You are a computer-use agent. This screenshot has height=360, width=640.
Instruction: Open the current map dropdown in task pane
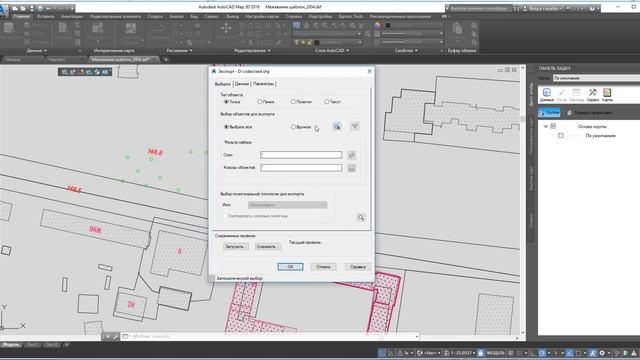click(596, 78)
